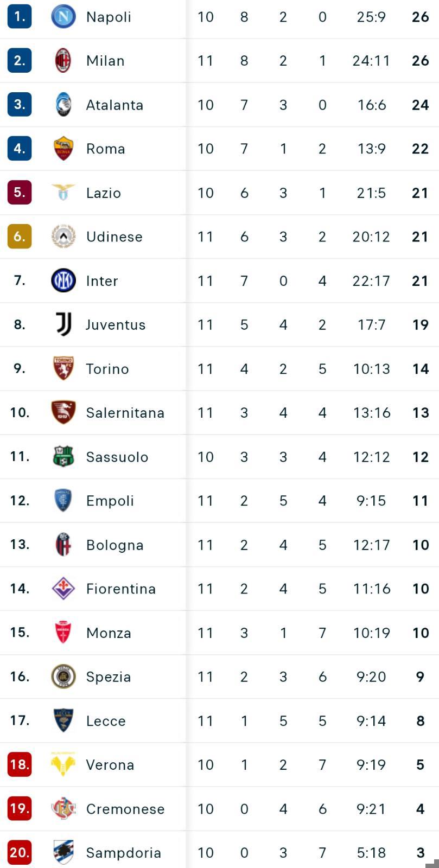Click the blue rank 1 badge
The width and height of the screenshot is (439, 868).
tap(20, 17)
